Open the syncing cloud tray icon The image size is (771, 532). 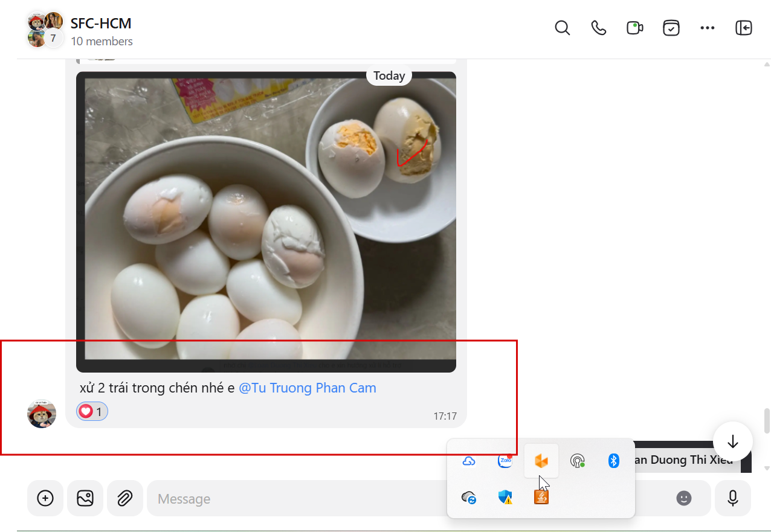469,498
